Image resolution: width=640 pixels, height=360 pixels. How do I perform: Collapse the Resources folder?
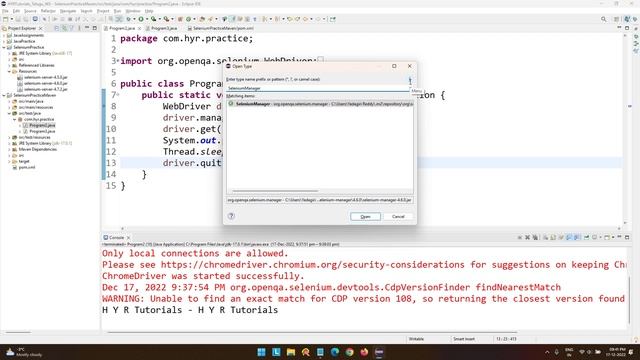pos(9,71)
